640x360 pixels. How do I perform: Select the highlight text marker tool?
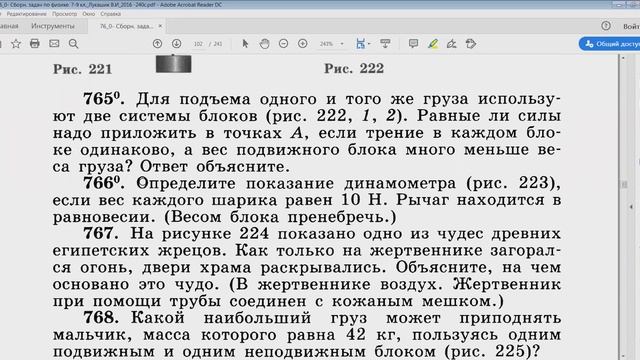[433, 44]
